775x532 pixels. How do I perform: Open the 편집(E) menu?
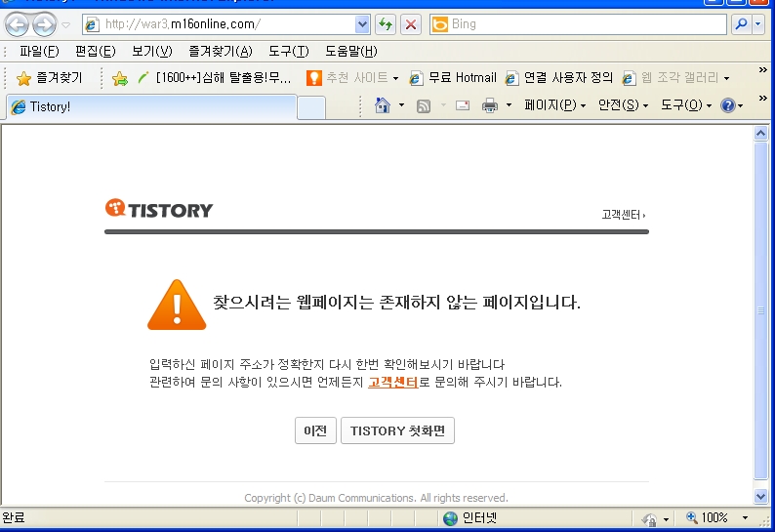(95, 51)
